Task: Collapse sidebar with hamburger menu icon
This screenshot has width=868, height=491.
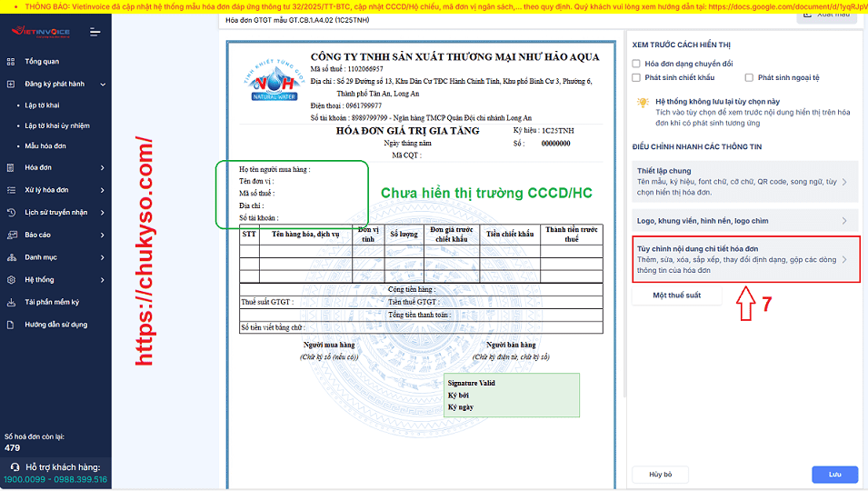Action: pyautogui.click(x=95, y=32)
